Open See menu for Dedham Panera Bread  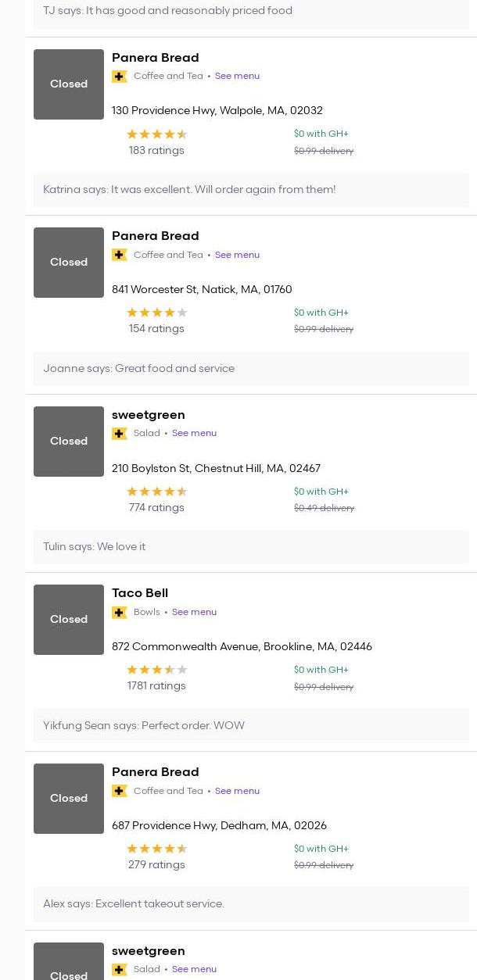(x=237, y=791)
